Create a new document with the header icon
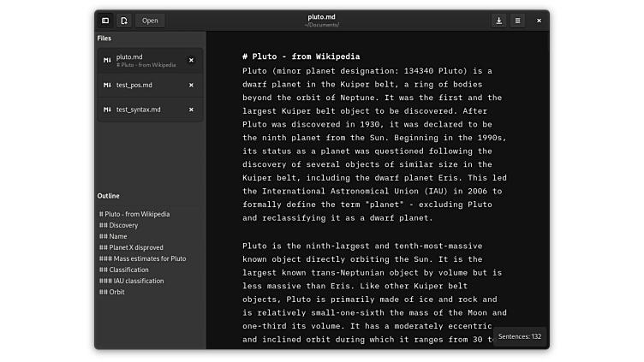 point(124,21)
